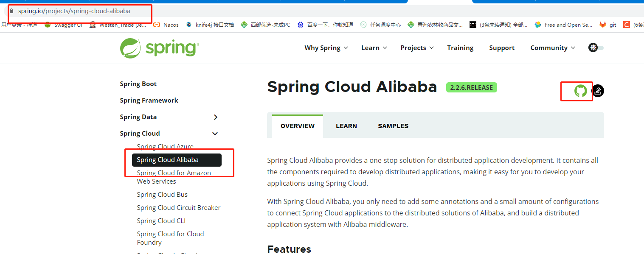
Task: Expand the Spring Data section
Action: [215, 117]
